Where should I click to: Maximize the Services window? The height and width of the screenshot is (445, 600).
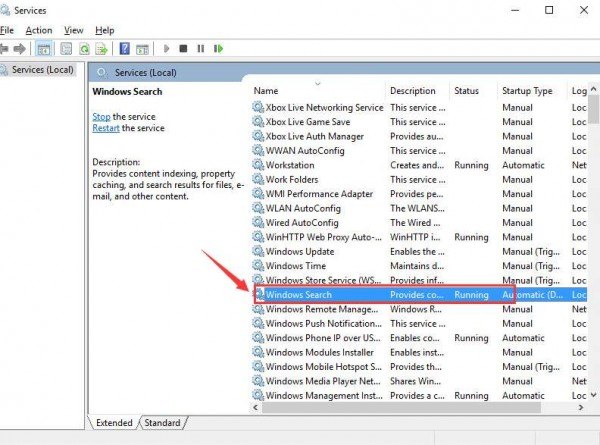549,10
